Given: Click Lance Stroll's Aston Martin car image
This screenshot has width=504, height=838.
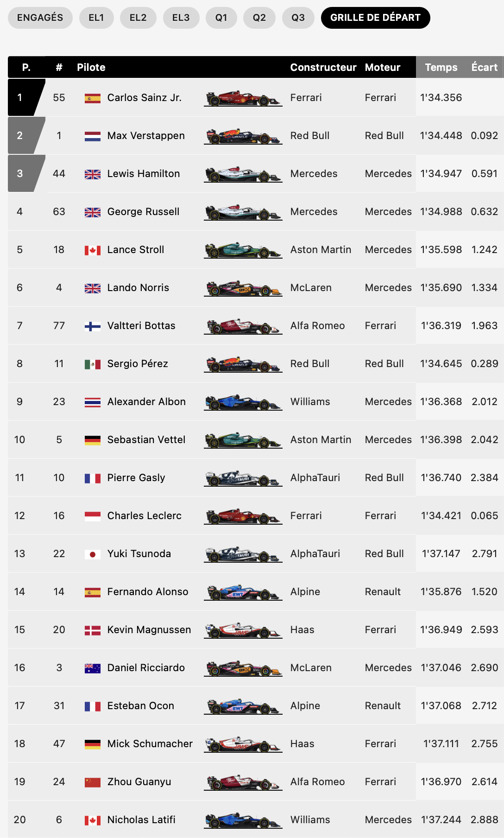Looking at the screenshot, I should pyautogui.click(x=243, y=250).
